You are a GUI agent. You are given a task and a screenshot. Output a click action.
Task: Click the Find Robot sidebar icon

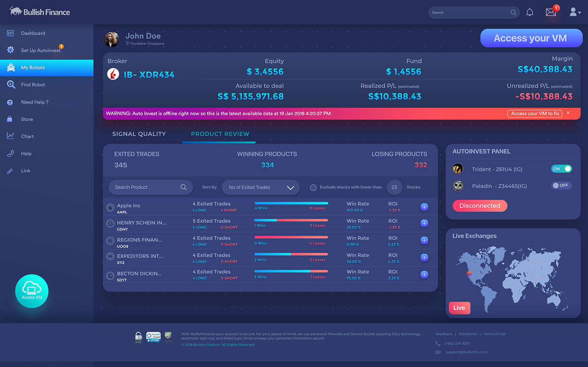[11, 84]
